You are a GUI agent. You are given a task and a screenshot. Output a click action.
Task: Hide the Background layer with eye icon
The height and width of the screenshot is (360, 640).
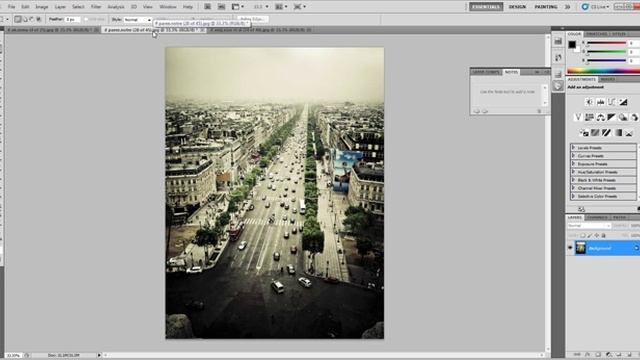570,248
